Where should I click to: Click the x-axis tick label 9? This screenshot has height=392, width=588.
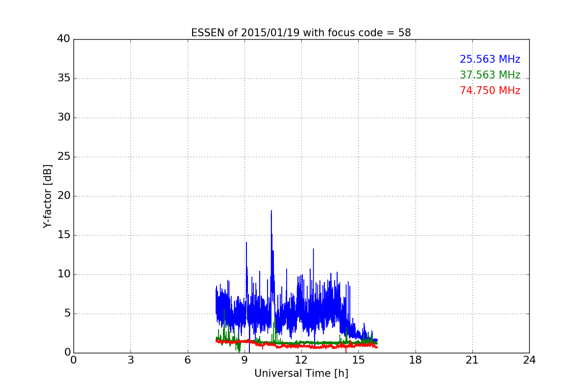click(x=245, y=360)
